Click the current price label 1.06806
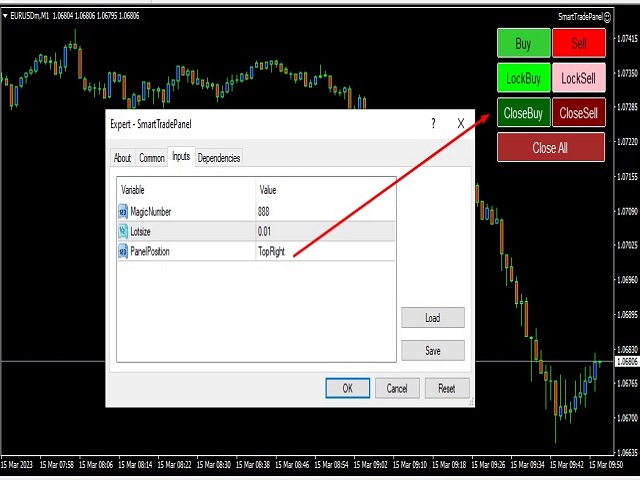Image resolution: width=640 pixels, height=480 pixels. 627,362
